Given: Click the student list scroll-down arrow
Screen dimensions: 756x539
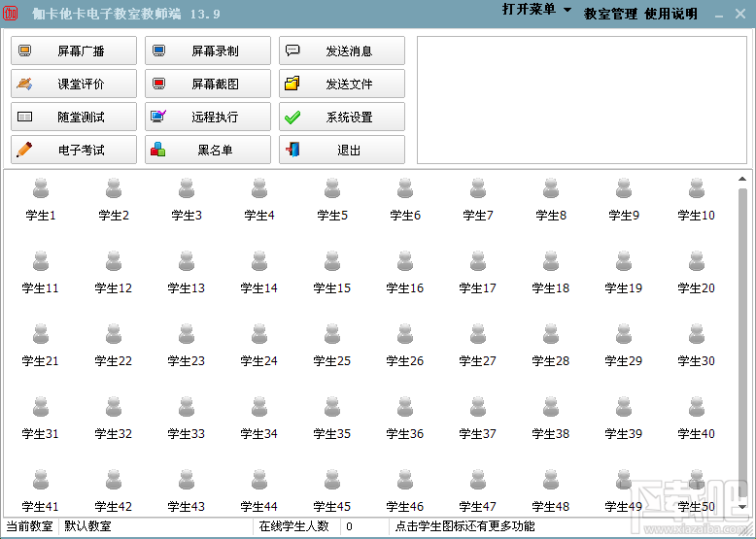Looking at the screenshot, I should pos(742,507).
